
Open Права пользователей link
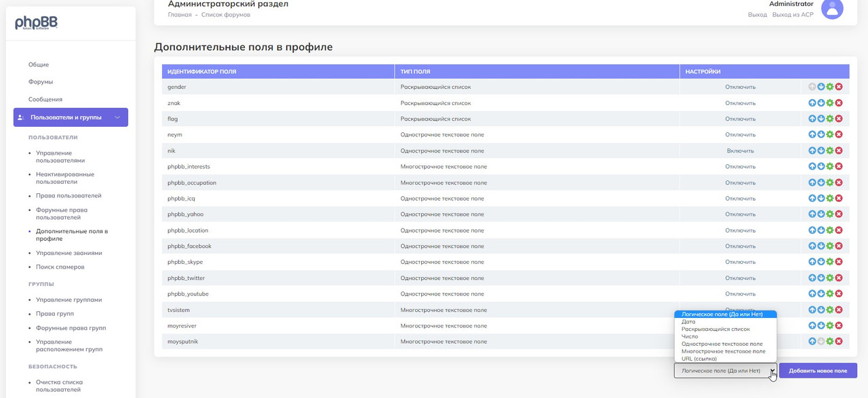68,196
